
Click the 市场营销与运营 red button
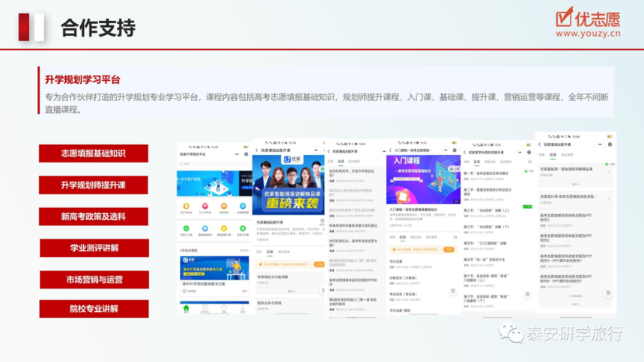[94, 280]
